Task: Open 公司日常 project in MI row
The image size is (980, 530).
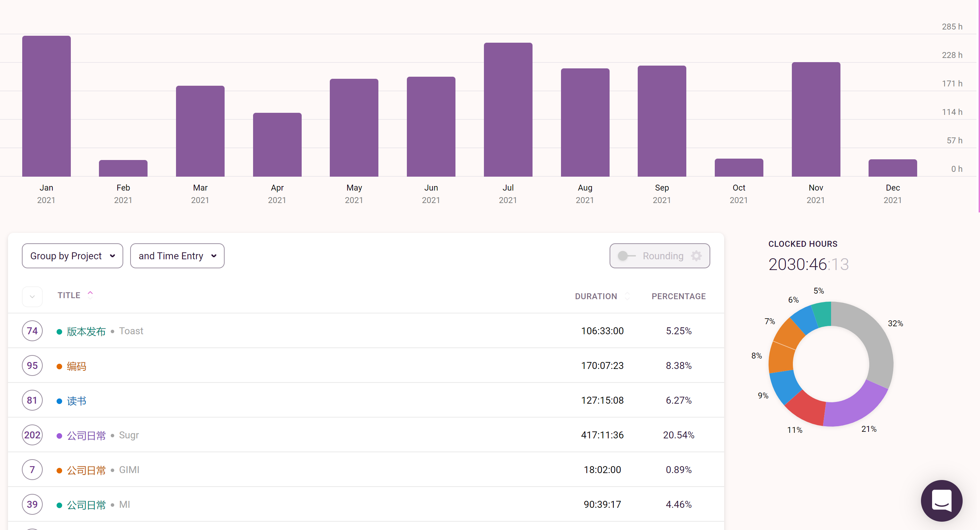Action: click(86, 505)
